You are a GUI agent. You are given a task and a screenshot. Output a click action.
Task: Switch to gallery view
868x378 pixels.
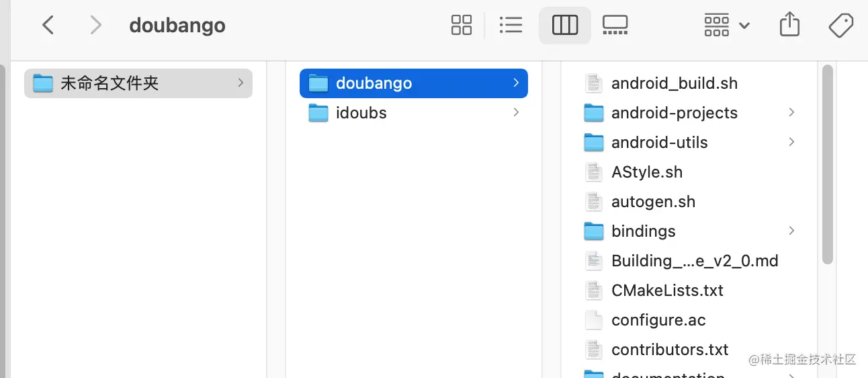click(x=615, y=26)
